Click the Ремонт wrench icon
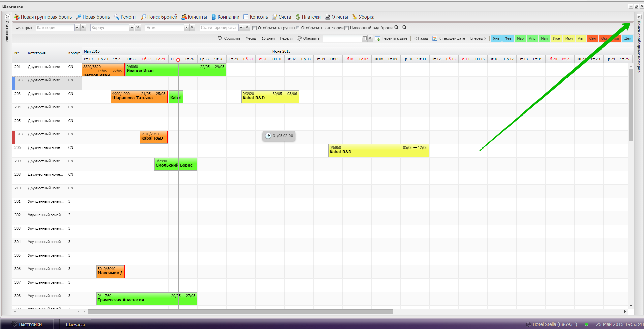644x329 pixels. click(x=117, y=17)
